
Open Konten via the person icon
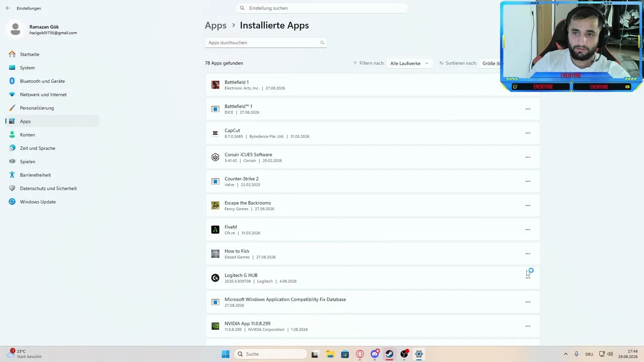(12, 135)
